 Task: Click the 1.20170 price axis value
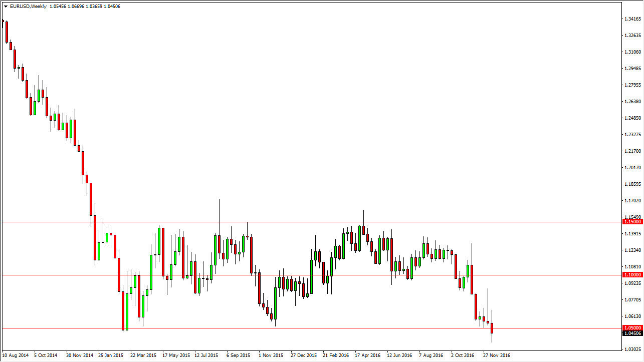[632, 168]
